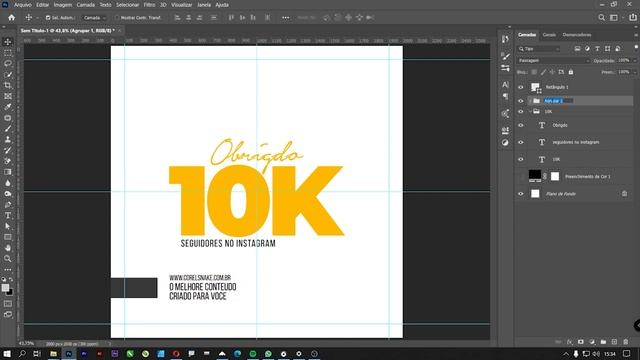Click the layer name edit field

click(558, 100)
